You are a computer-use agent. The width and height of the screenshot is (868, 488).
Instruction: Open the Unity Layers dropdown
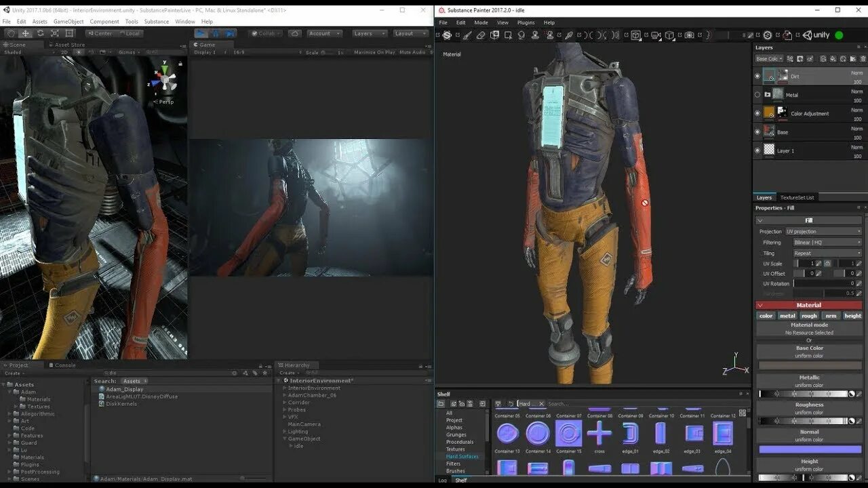pos(370,33)
